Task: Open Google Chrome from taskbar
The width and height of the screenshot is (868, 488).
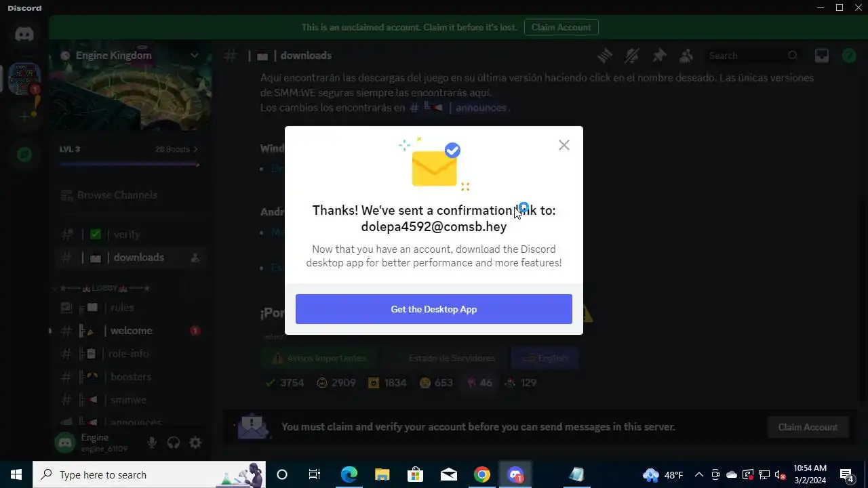Action: (482, 474)
